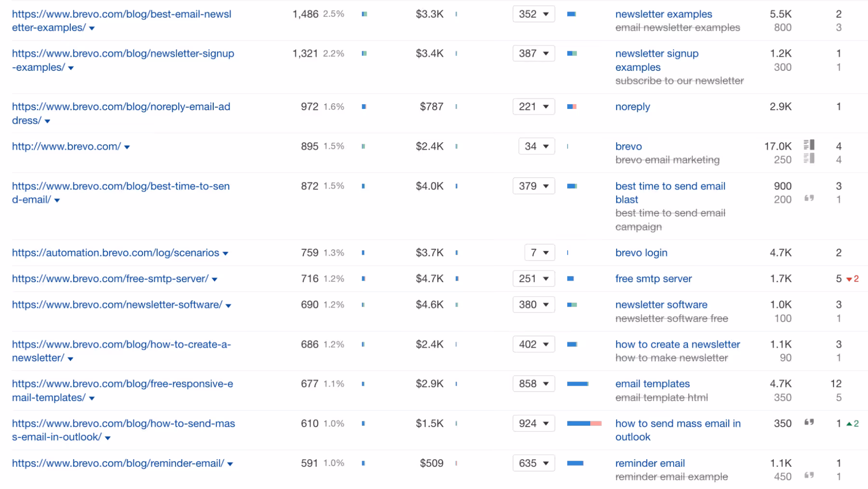Click SERP features icon beside "brevo" keyword volume 17.0K
This screenshot has width=868, height=489.
(x=809, y=144)
